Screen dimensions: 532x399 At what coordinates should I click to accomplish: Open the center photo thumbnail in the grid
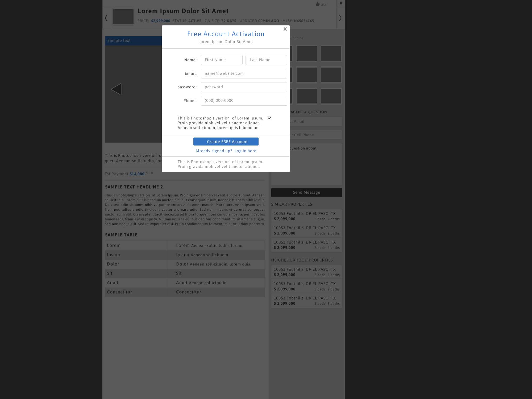click(306, 75)
